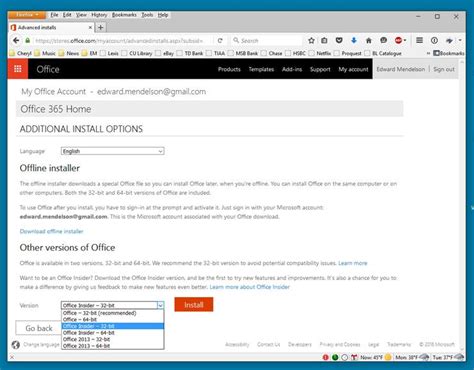Select Office 2013 - 32-bit option
This screenshot has width=474, height=370.
click(112, 339)
